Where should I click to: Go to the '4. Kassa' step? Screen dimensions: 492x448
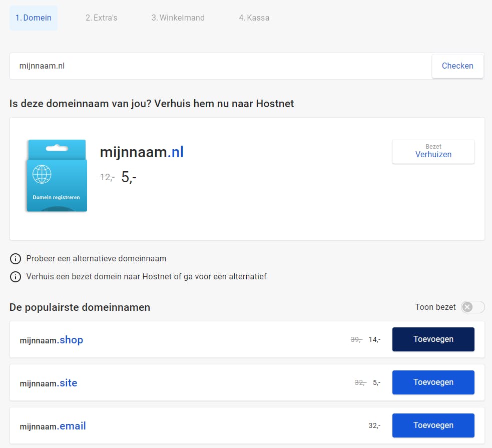[254, 18]
